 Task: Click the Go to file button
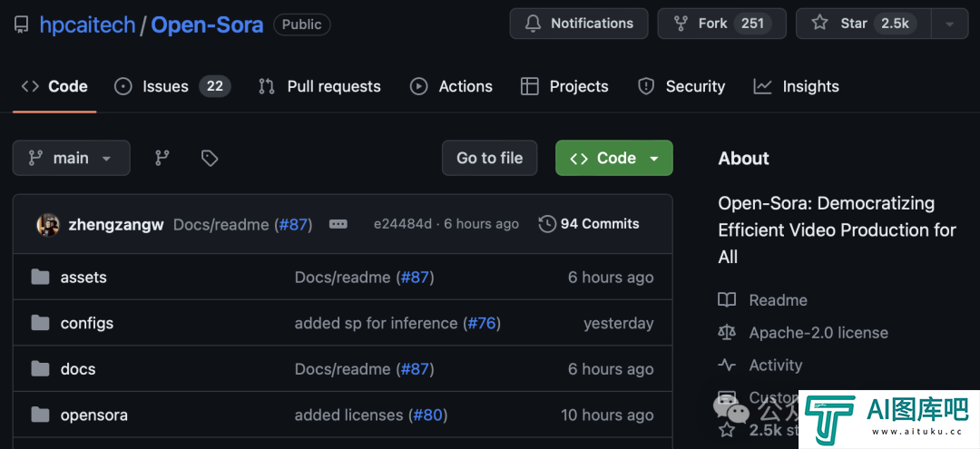(489, 158)
